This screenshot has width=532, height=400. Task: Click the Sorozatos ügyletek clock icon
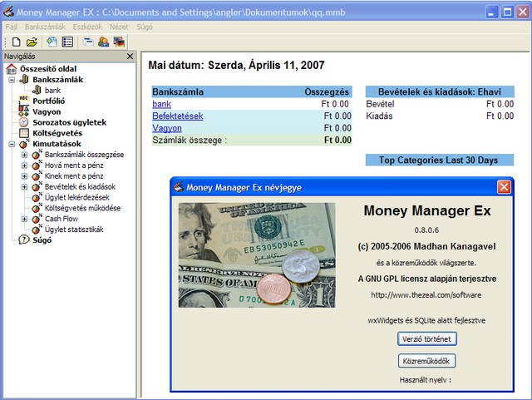(x=24, y=122)
